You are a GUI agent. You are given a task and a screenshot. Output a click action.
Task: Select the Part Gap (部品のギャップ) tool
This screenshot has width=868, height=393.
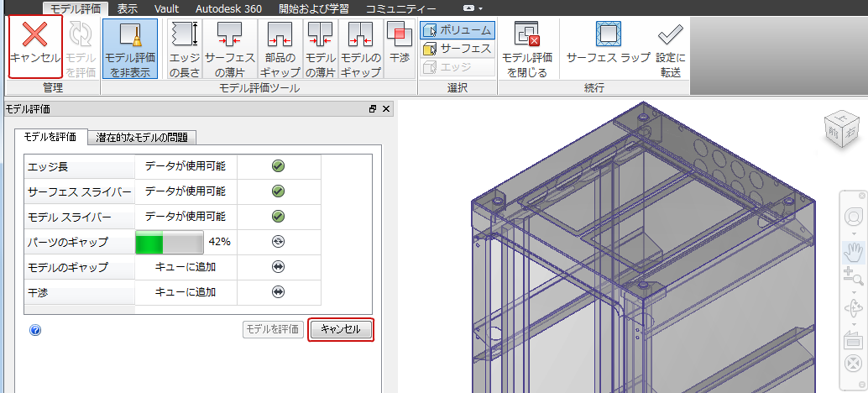280,49
